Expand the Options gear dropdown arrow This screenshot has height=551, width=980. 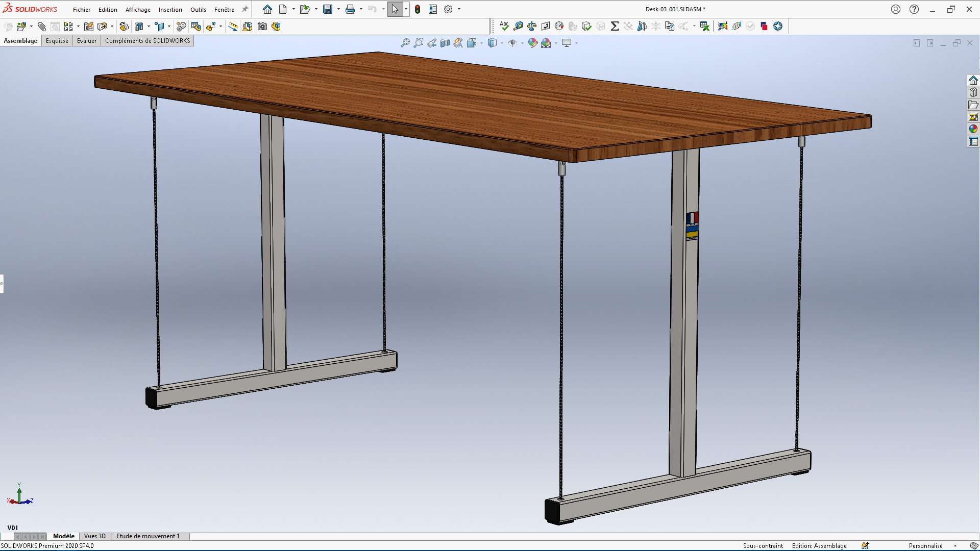(459, 9)
